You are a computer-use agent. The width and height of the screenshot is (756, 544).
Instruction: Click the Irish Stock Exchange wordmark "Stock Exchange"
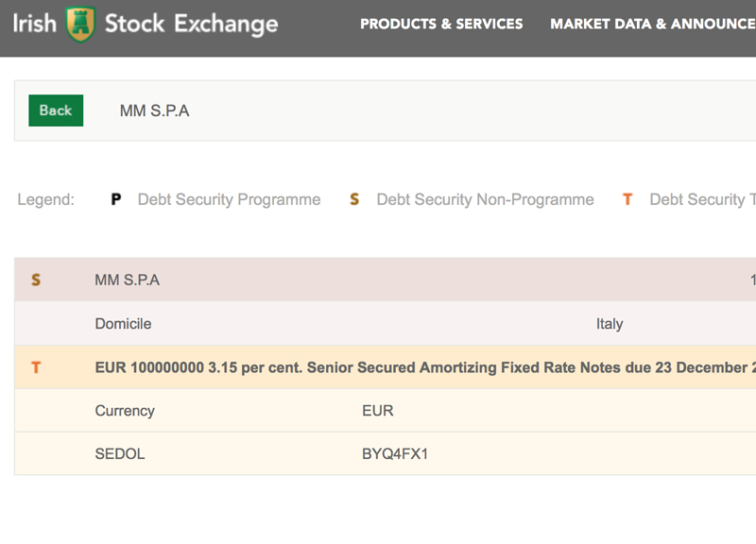192,25
